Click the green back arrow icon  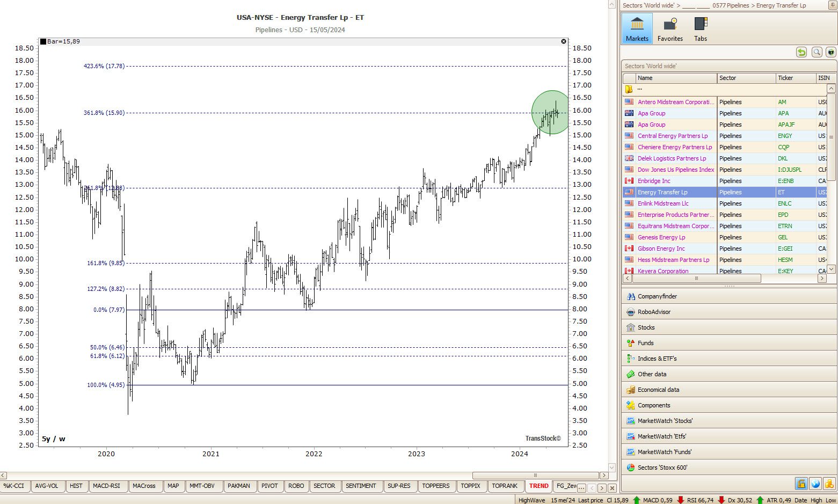click(801, 52)
